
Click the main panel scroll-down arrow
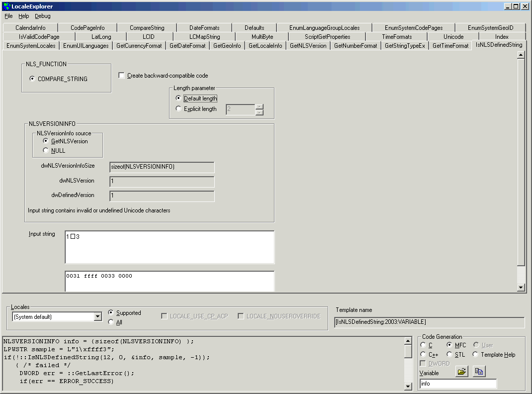[521, 287]
